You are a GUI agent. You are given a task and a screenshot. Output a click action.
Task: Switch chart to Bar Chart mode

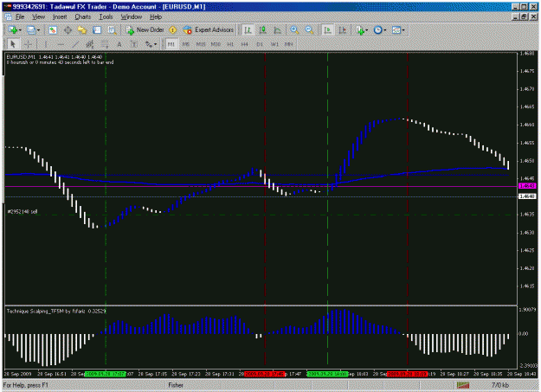[x=248, y=30]
